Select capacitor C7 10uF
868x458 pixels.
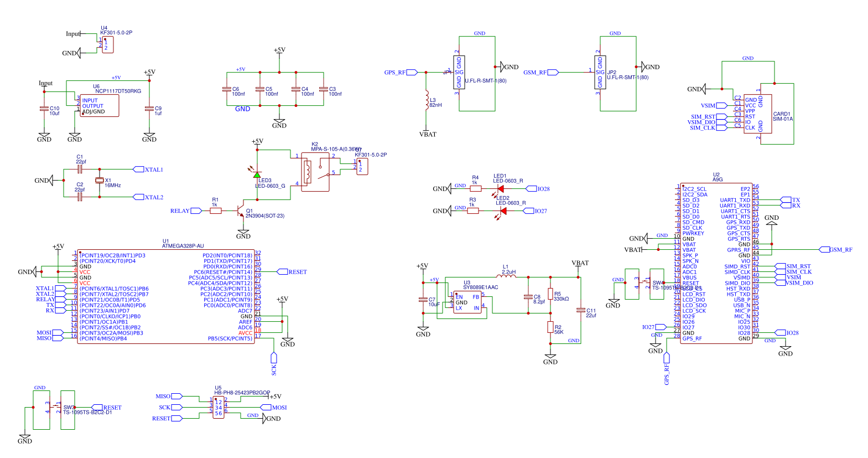(423, 300)
